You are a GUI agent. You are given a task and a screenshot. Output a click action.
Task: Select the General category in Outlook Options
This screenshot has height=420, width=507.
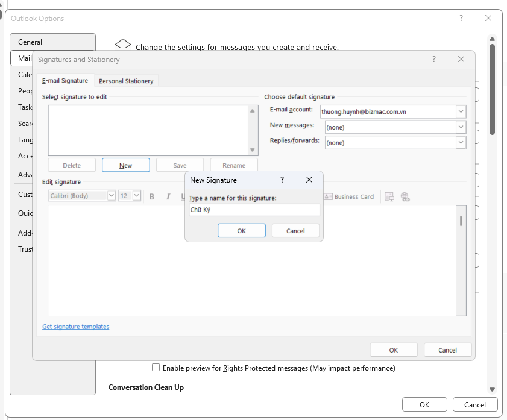[x=30, y=42]
